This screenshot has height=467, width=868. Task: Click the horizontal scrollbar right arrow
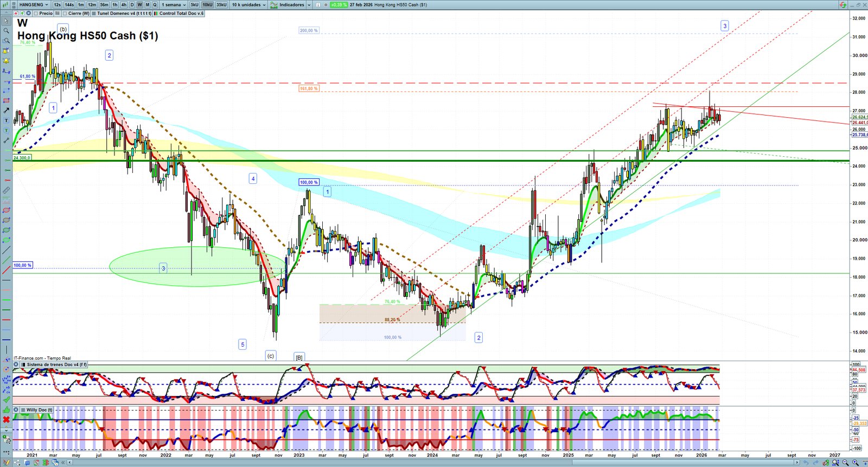click(796, 463)
